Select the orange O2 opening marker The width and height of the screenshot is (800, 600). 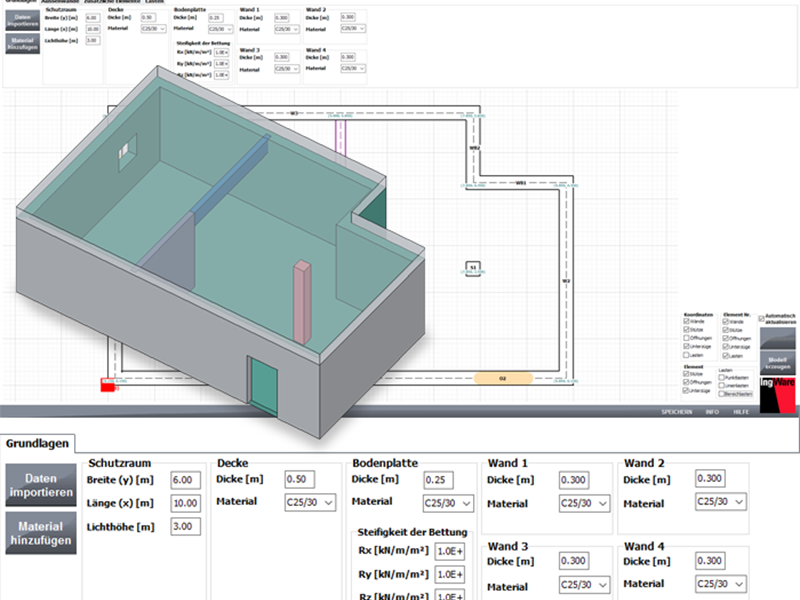coord(502,379)
